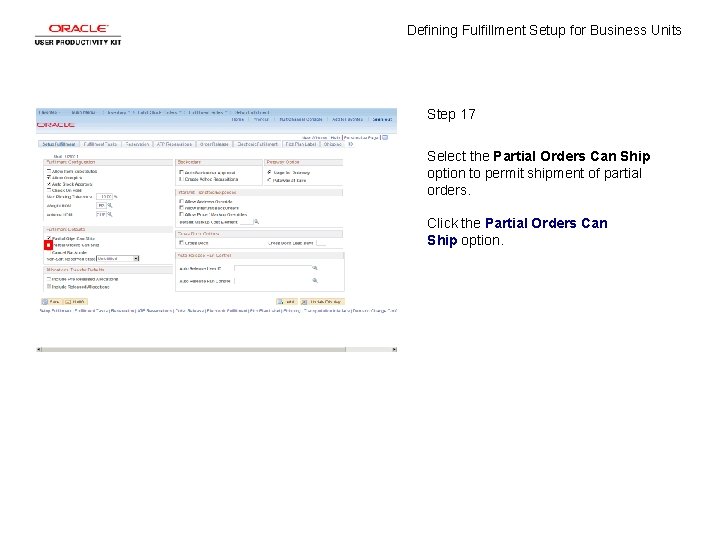This screenshot has height=540, width=720.
Task: Switch to the Fulfillment Tasks tab
Action: pyautogui.click(x=100, y=144)
